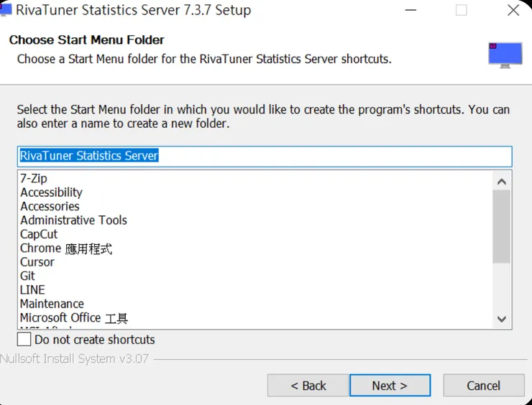Image resolution: width=532 pixels, height=405 pixels.
Task: Pick the CapCut folder
Action: click(39, 234)
